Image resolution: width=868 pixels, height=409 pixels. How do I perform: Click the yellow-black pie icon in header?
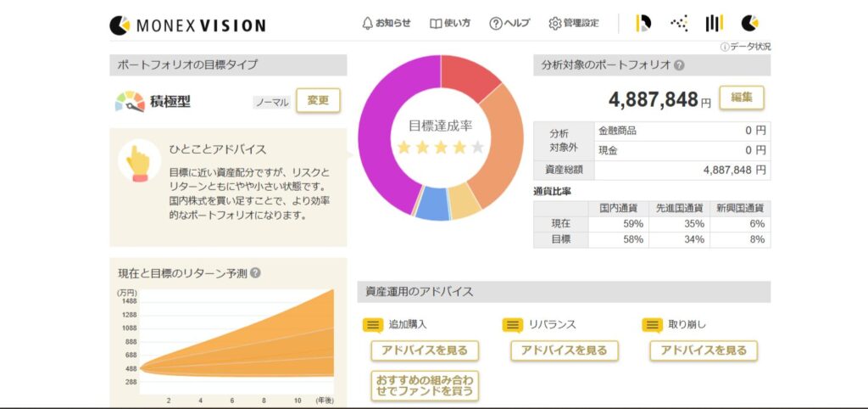click(749, 24)
